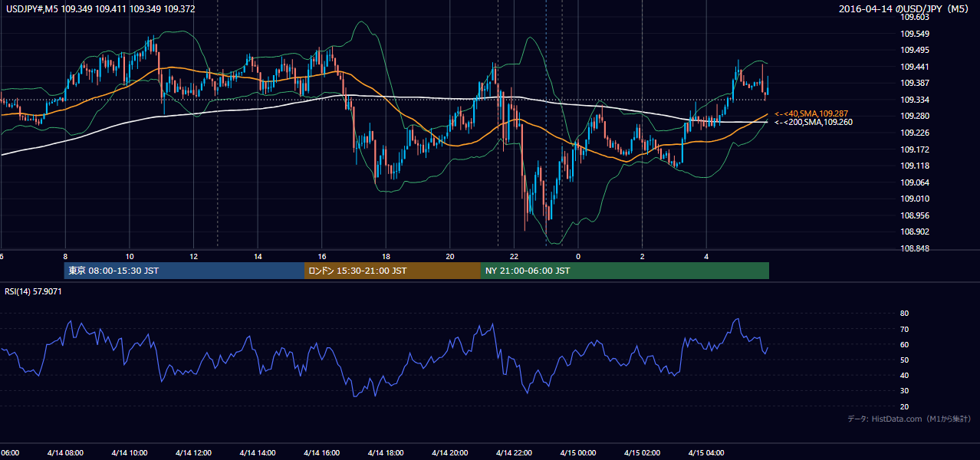Click the 4/14 12:00 date axis label

tap(193, 453)
